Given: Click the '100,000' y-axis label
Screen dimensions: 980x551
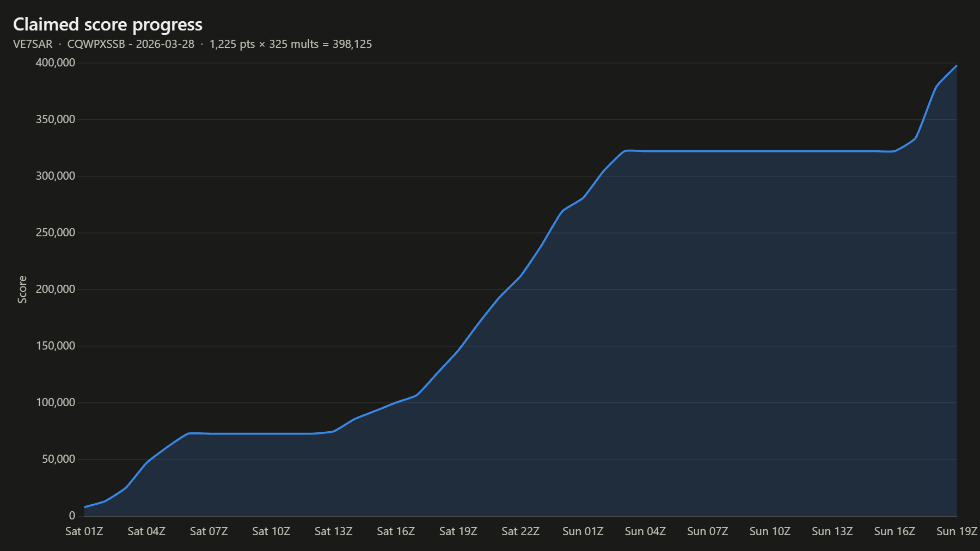Looking at the screenshot, I should [56, 402].
